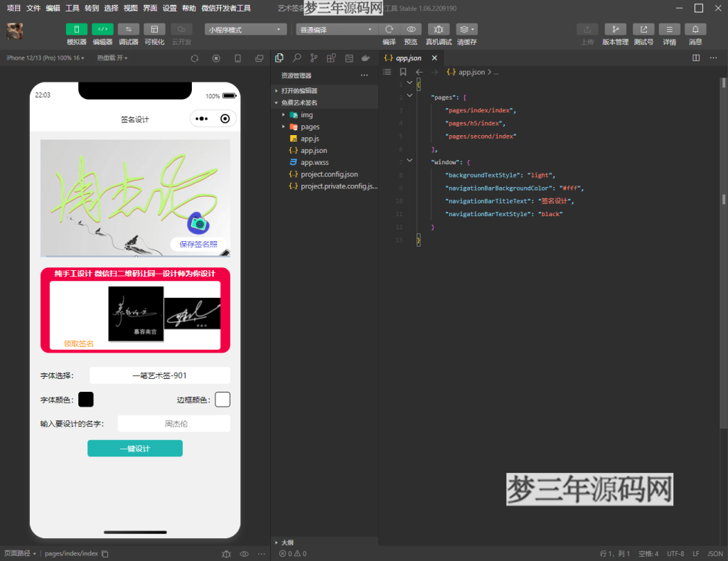The width and height of the screenshot is (728, 561).
Task: Open real device debugging (真机调试)
Action: pos(439,29)
